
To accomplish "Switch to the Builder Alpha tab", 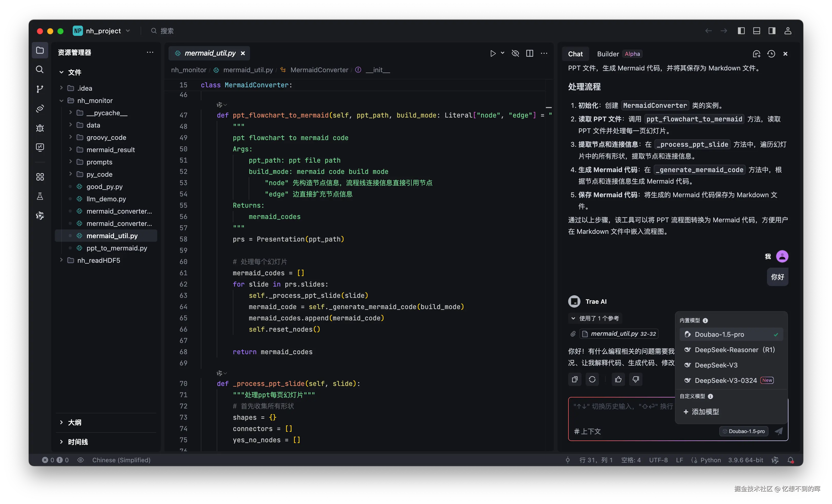I will (x=608, y=54).
